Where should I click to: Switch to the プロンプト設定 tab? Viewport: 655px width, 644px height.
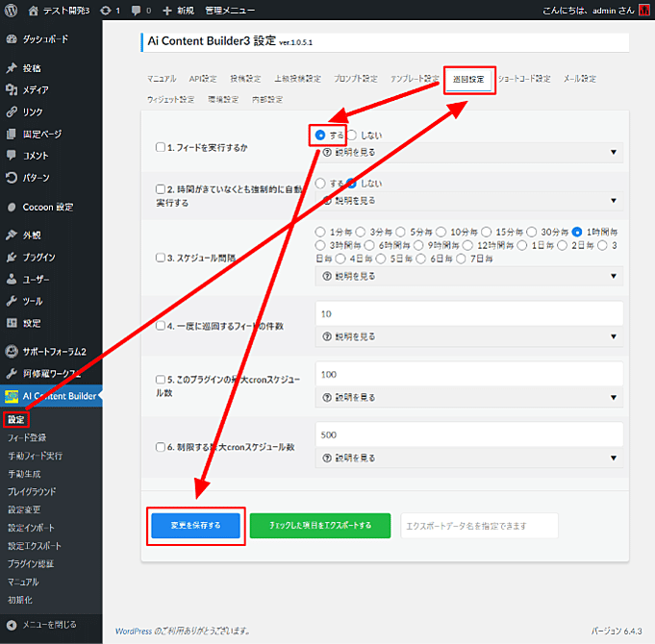click(x=356, y=79)
